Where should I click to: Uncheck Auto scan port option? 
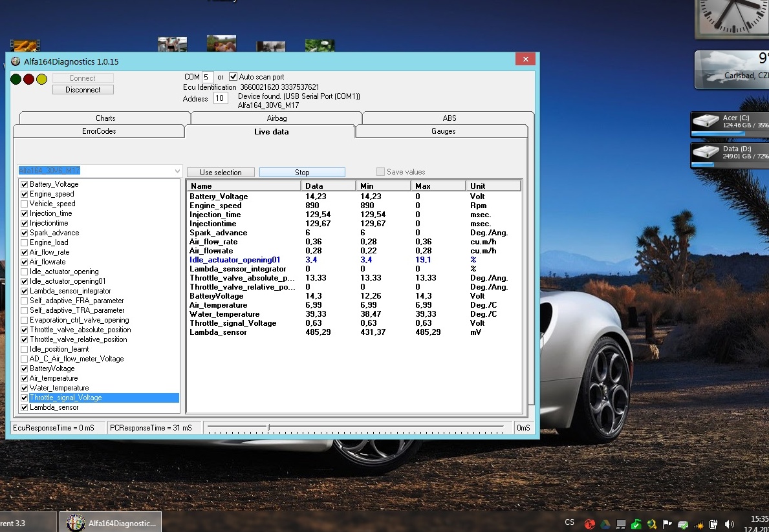click(x=233, y=77)
